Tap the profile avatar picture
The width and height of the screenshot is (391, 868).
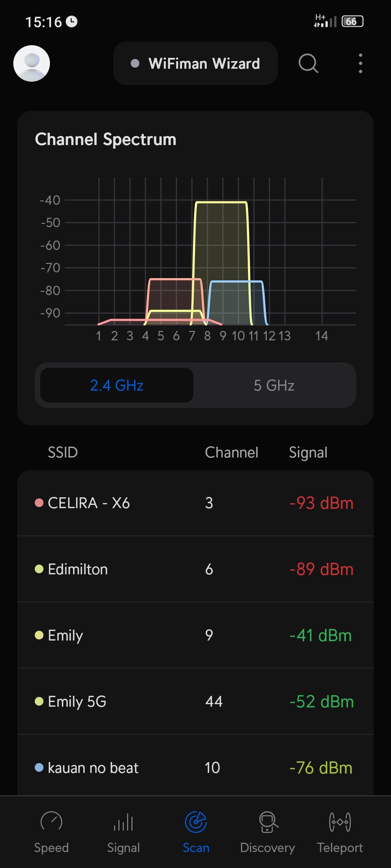(32, 64)
